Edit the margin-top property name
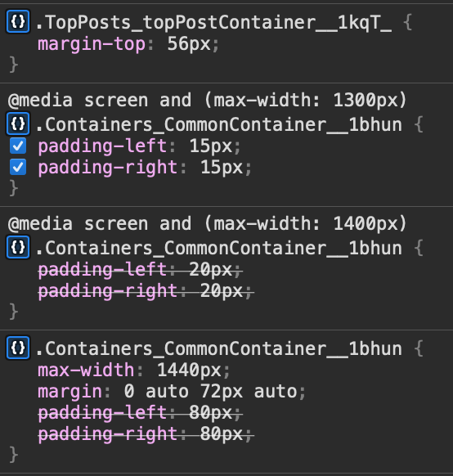 92,44
